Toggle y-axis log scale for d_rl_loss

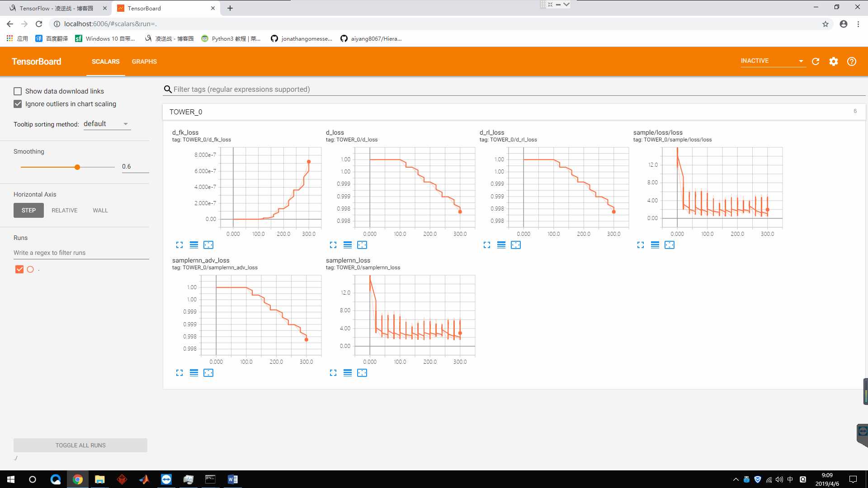(501, 245)
